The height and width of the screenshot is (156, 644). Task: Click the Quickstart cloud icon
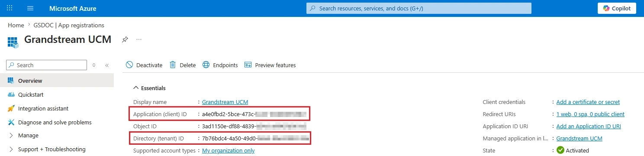(x=11, y=94)
